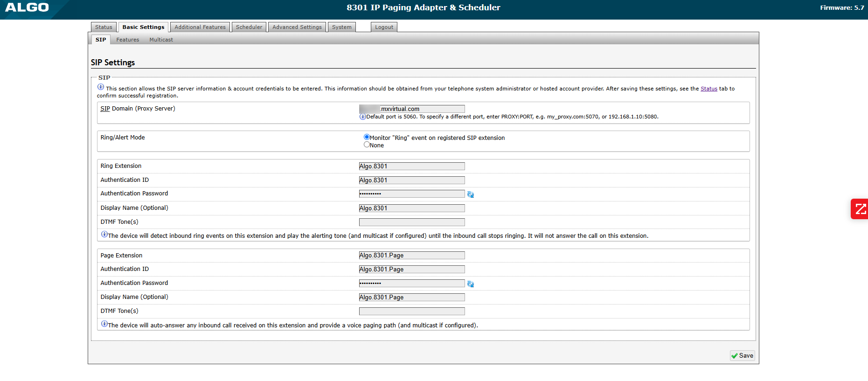The image size is (868, 381).
Task: Click the ALGO logo
Action: pos(27,7)
